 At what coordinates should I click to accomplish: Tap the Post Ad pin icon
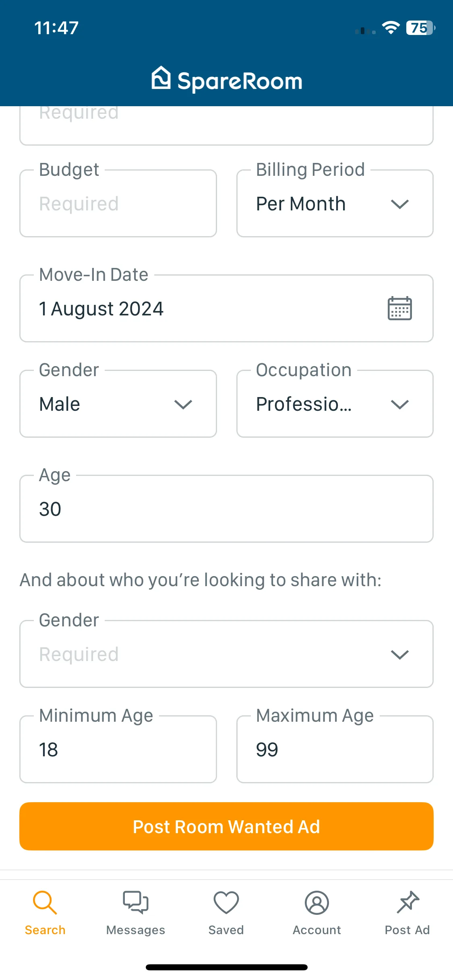coord(407,902)
